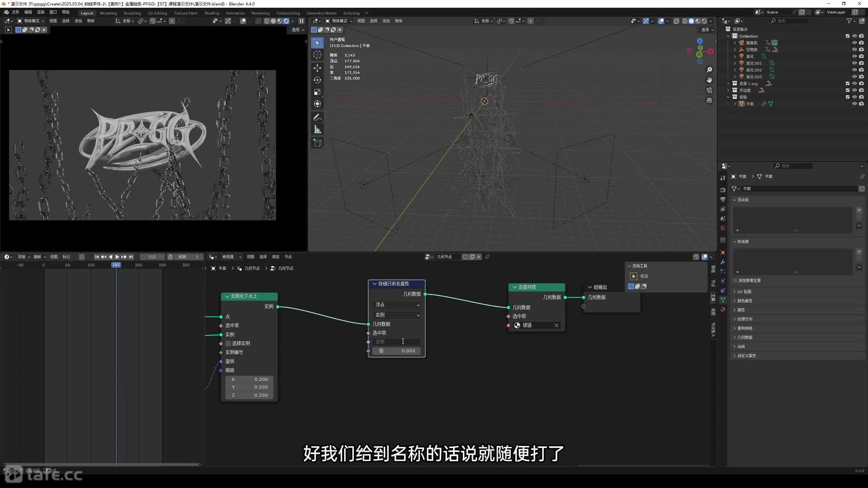Screen dimensions: 868x488
Task: Disable render camera icon for 平面
Action: click(x=861, y=104)
